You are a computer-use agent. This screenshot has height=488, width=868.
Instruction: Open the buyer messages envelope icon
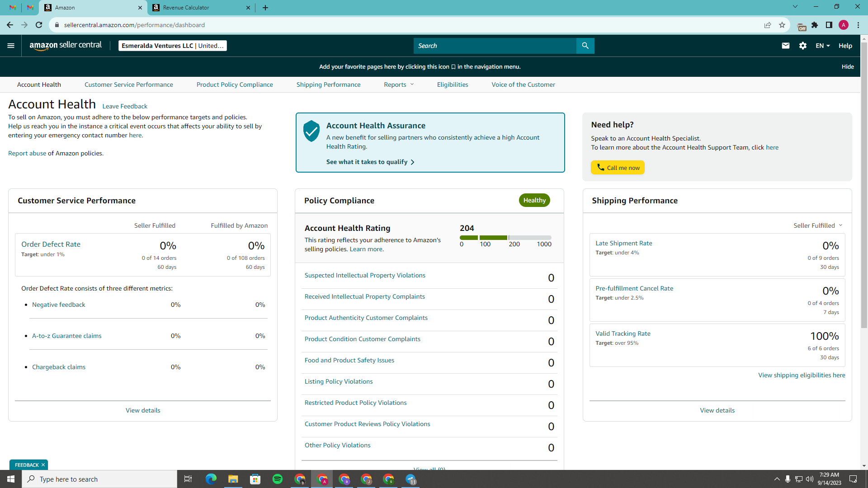tap(786, 46)
